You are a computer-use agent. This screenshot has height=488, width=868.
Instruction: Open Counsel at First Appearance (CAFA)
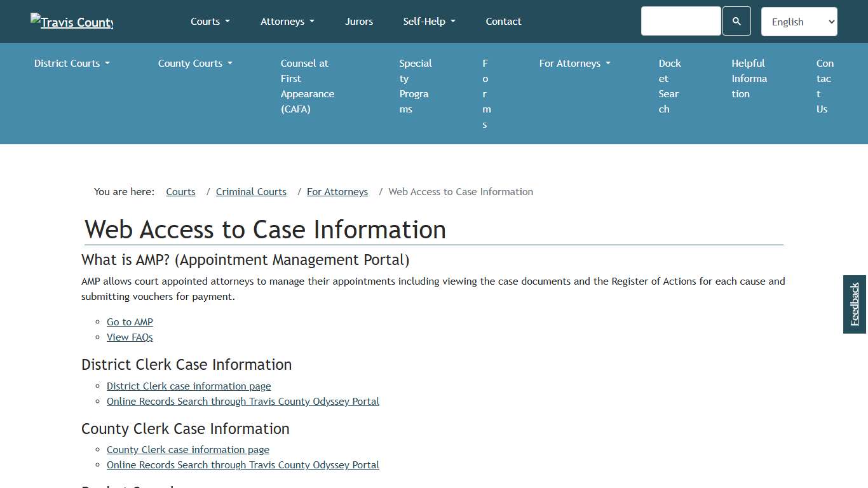307,86
